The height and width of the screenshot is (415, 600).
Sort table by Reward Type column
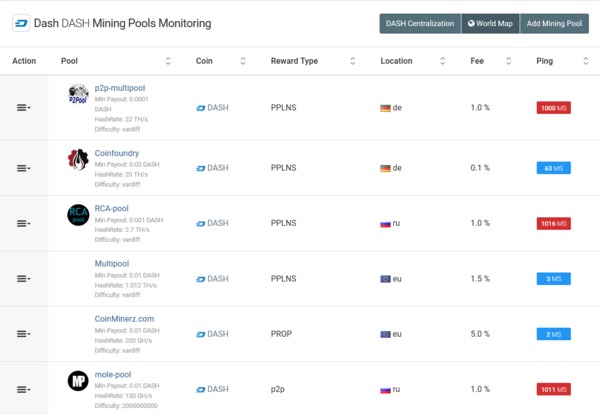[352, 61]
